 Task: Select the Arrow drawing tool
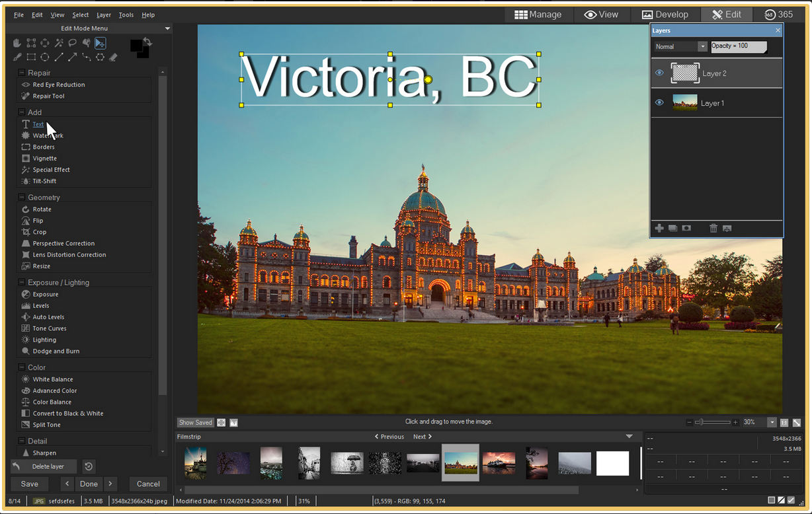[x=73, y=57]
